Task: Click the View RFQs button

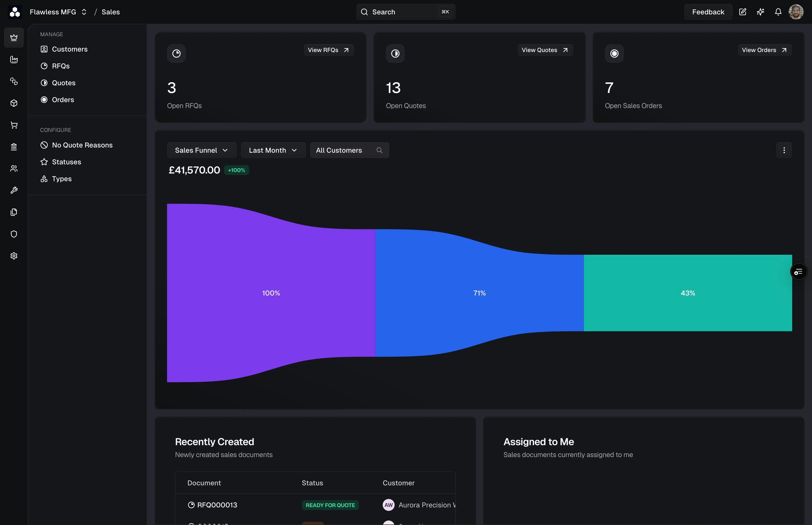Action: pyautogui.click(x=329, y=50)
